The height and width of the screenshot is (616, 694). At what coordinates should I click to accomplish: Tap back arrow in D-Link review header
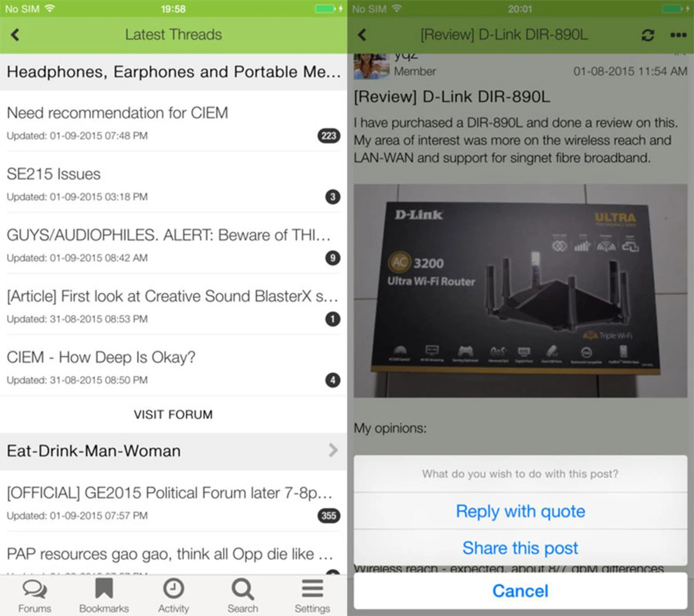(x=362, y=35)
